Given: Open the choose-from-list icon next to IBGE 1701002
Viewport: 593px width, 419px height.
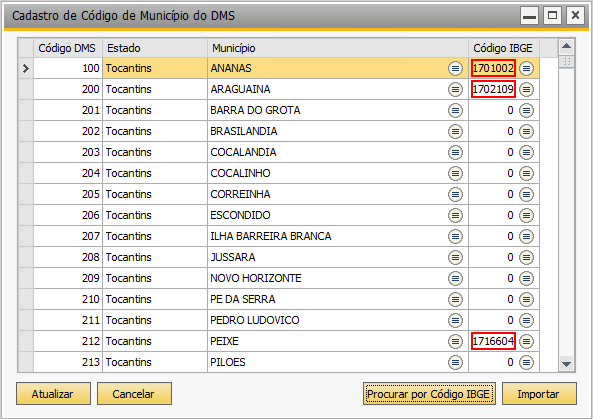Looking at the screenshot, I should click(526, 68).
